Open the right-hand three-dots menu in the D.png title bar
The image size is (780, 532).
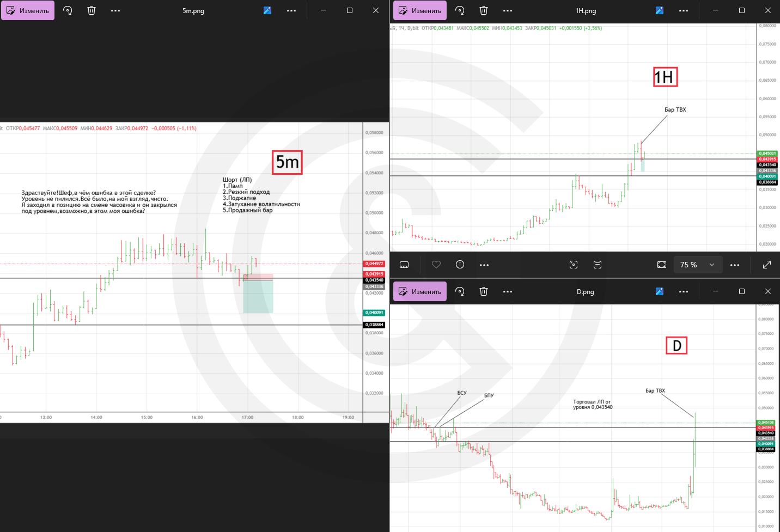[684, 291]
